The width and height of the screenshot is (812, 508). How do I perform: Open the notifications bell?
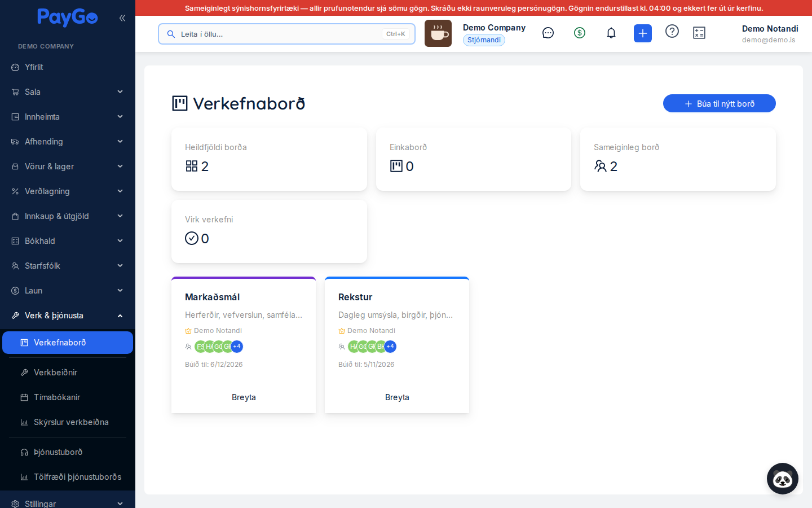tap(611, 33)
